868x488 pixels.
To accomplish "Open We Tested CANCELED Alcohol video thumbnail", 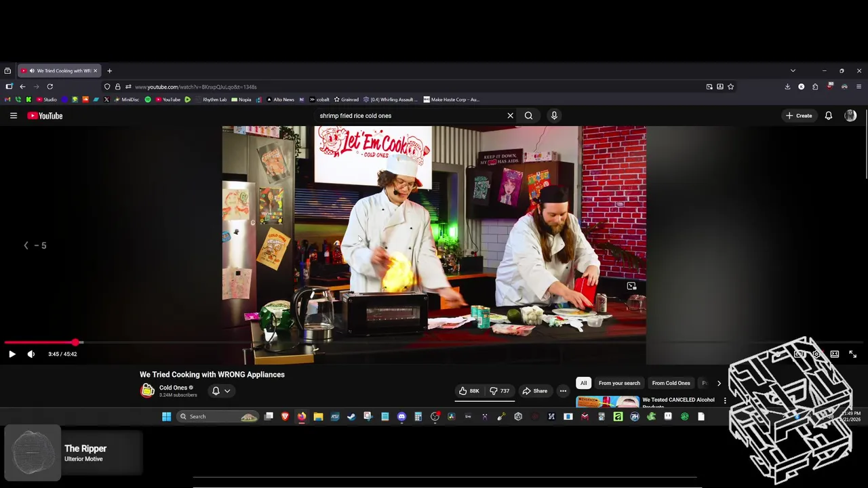I will pos(608,402).
